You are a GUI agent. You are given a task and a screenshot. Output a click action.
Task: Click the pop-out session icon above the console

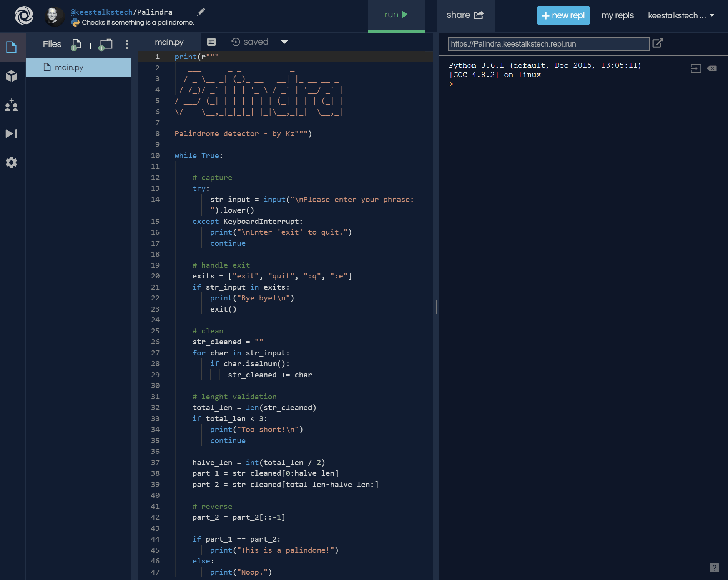(x=696, y=68)
